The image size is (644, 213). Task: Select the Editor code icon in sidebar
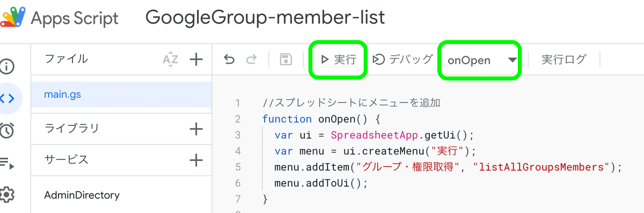click(x=8, y=98)
